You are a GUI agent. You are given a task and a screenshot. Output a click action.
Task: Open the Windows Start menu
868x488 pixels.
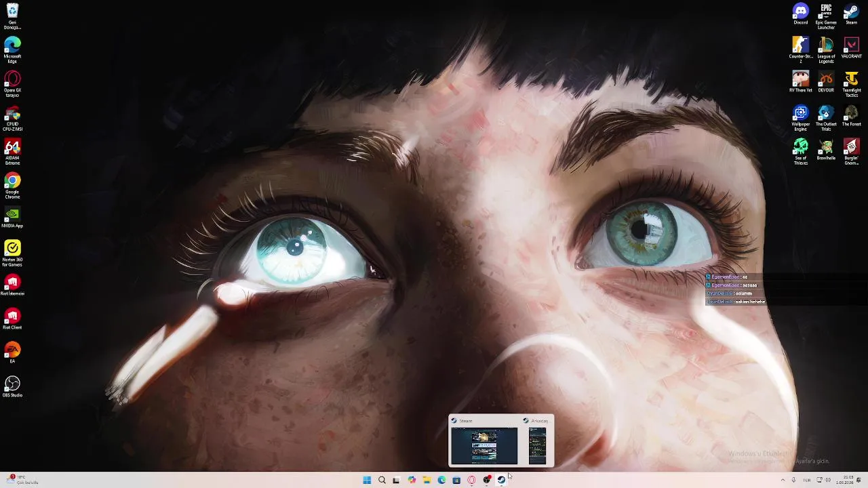pos(367,480)
